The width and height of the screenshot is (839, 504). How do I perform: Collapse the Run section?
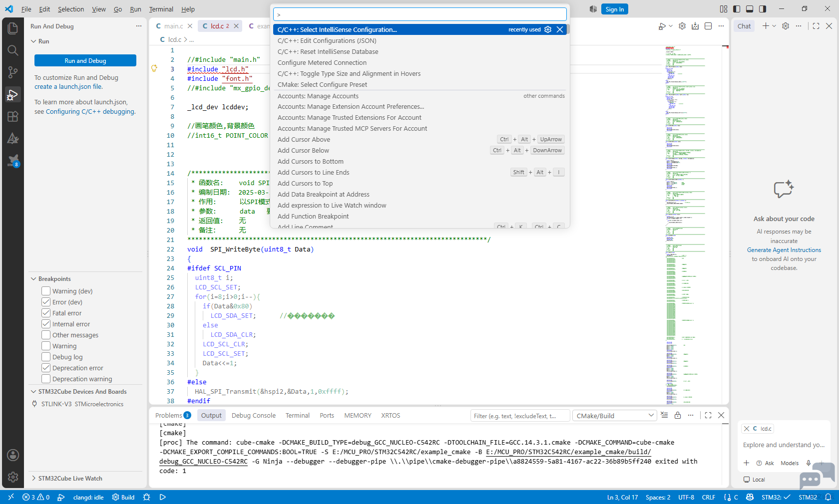(x=33, y=41)
